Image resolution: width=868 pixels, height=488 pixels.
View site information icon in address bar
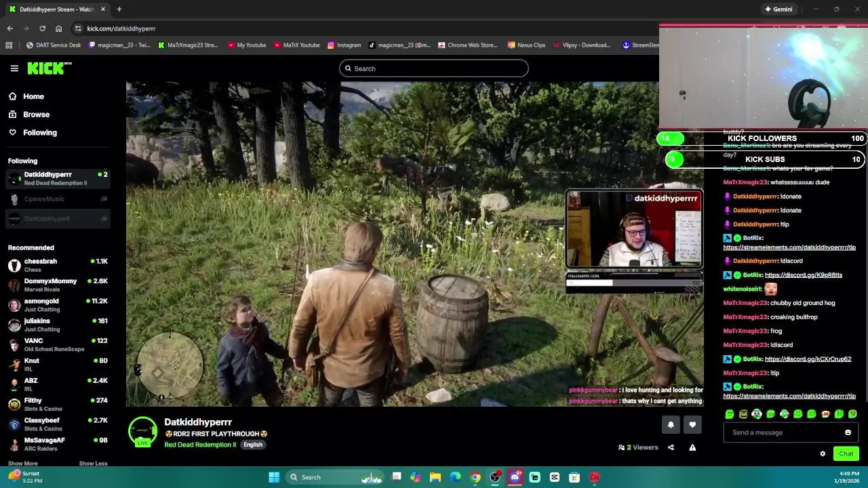78,28
